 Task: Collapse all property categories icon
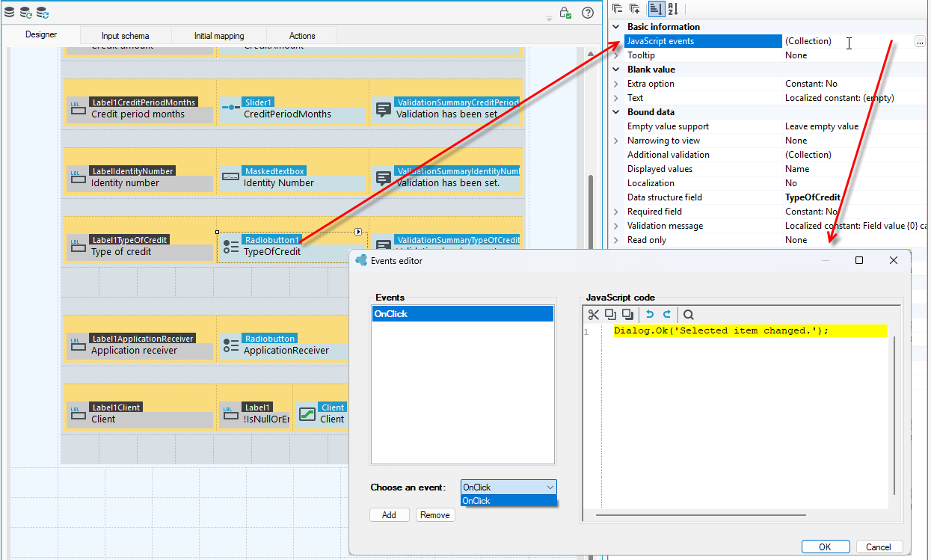[x=618, y=9]
